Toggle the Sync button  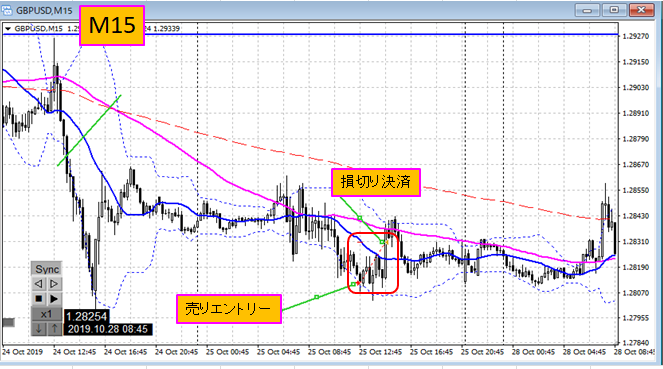pos(47,269)
